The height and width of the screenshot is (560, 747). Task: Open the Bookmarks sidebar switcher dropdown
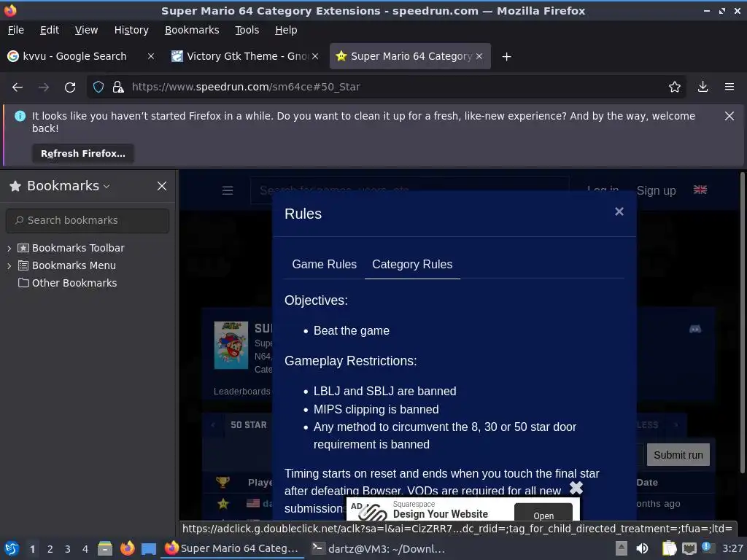tap(107, 186)
